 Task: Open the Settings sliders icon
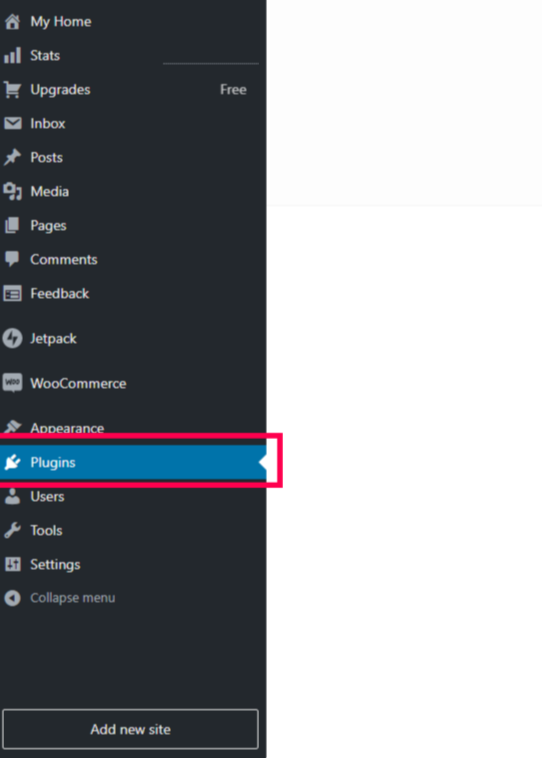pos(13,564)
